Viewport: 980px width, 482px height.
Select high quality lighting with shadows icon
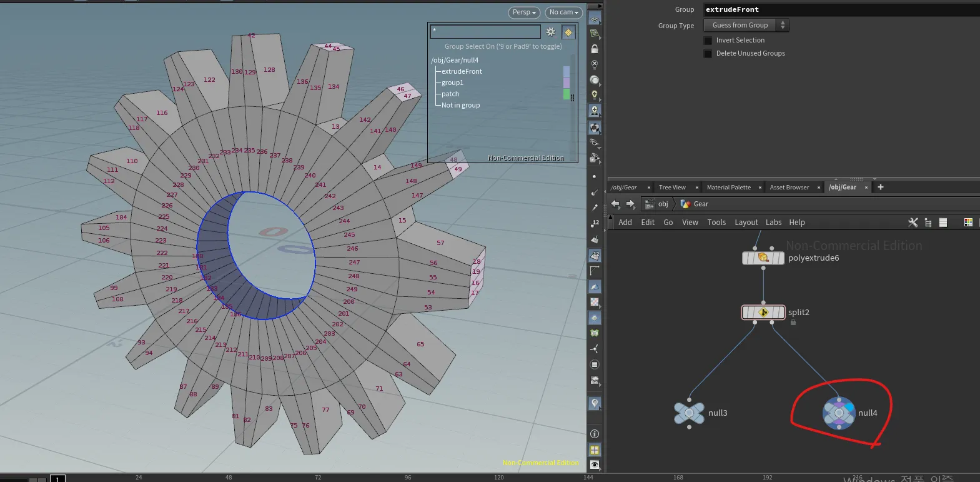pos(595,111)
